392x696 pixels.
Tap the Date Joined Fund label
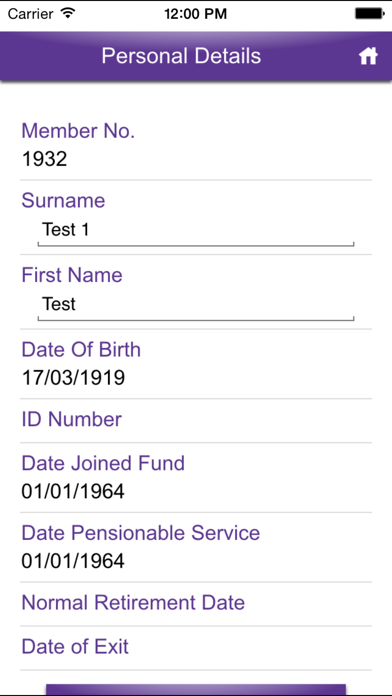coord(103,463)
